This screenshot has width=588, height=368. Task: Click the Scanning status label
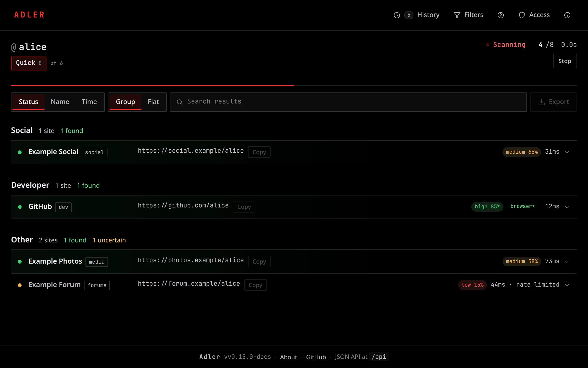coord(509,45)
